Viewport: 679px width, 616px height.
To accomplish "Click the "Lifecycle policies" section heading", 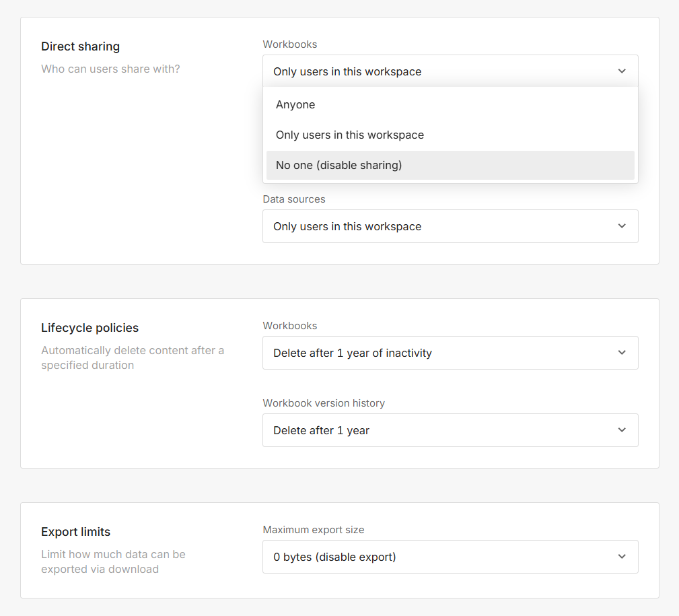I will coord(90,328).
